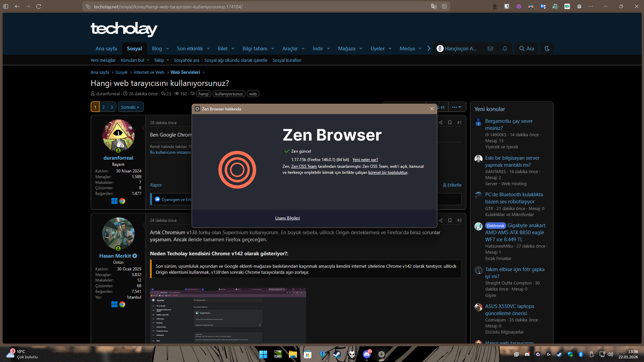Open the Medya nav item
This screenshot has height=362, width=644.
click(x=407, y=49)
